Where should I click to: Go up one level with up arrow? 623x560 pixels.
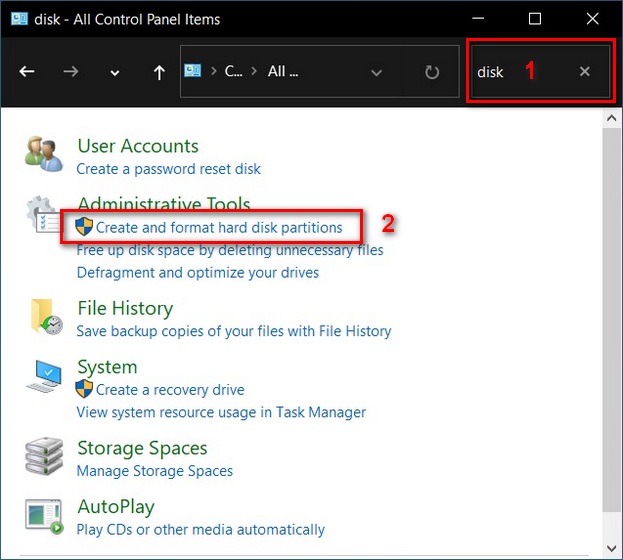(x=159, y=72)
